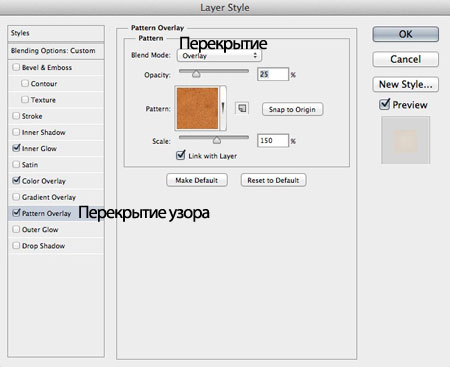Click the Opacity value field
450x367 pixels.
pos(273,74)
